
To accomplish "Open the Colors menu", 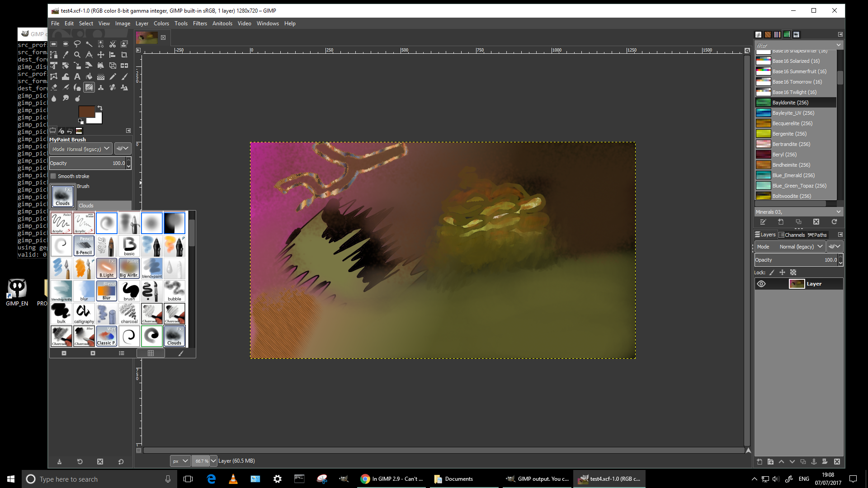I will (161, 23).
